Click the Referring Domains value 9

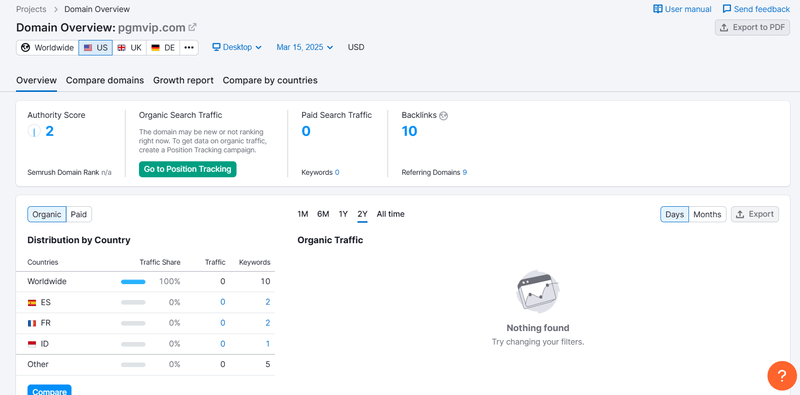[465, 172]
